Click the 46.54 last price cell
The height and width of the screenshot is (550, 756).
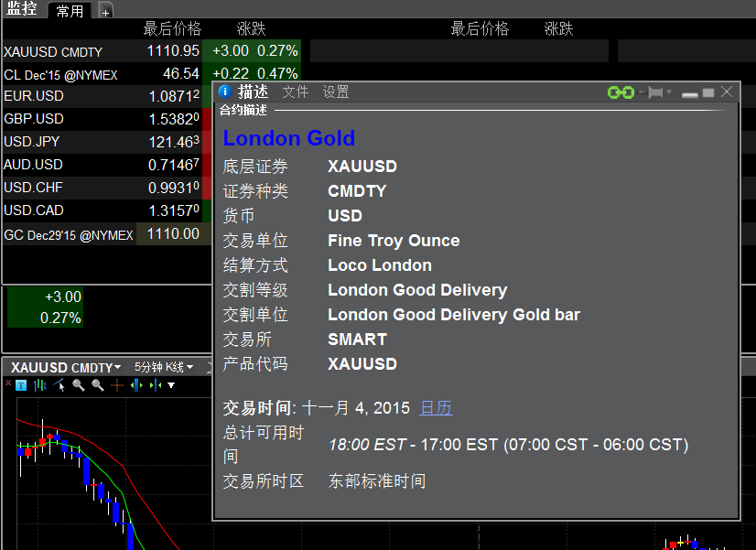tap(181, 73)
